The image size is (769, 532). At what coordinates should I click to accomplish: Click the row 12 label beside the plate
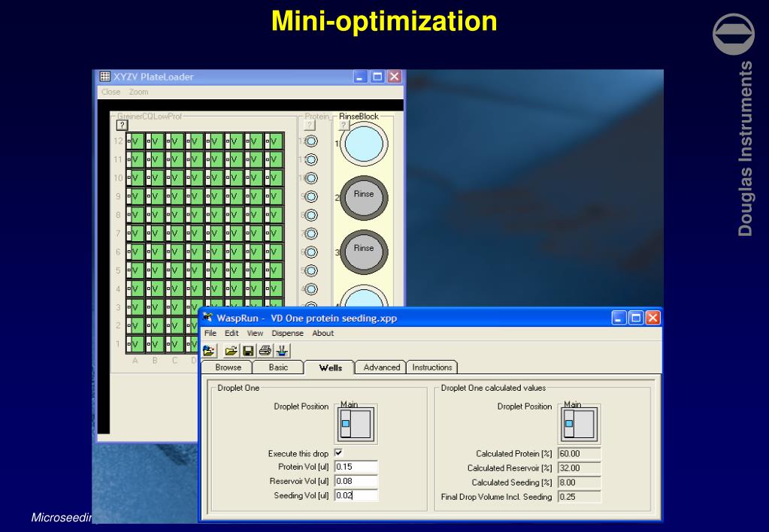pos(118,141)
